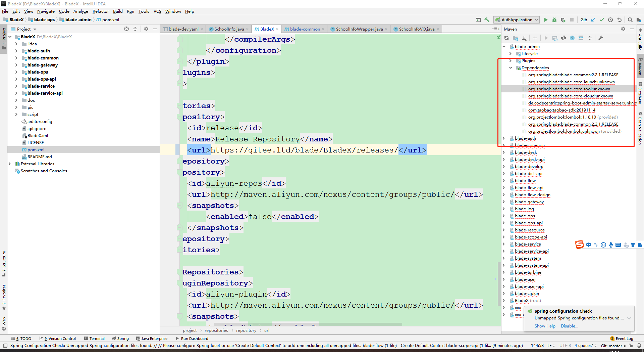
Task: Click Disable... link in notification
Action: point(569,326)
